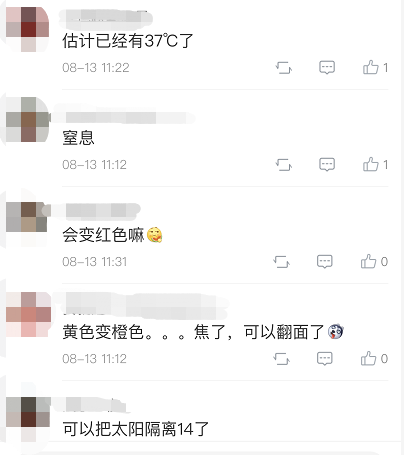Open avatar of 会变红色嘛 commenter
The height and width of the screenshot is (455, 404).
point(28,217)
